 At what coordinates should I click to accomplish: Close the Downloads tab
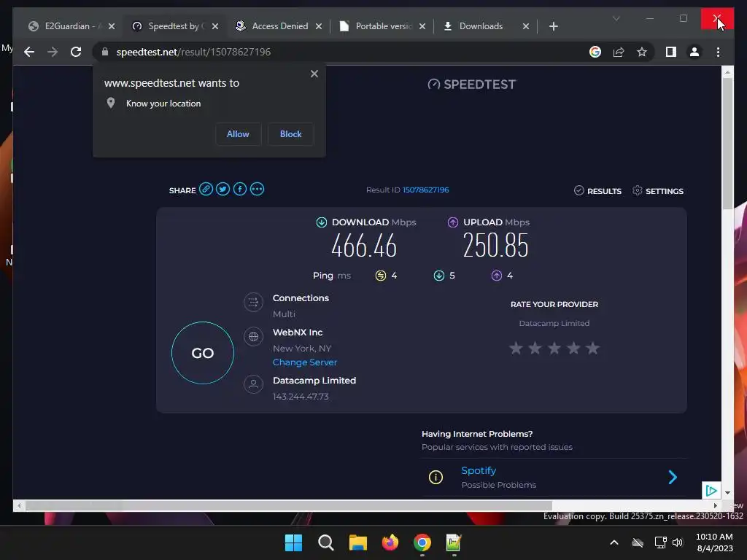(526, 26)
